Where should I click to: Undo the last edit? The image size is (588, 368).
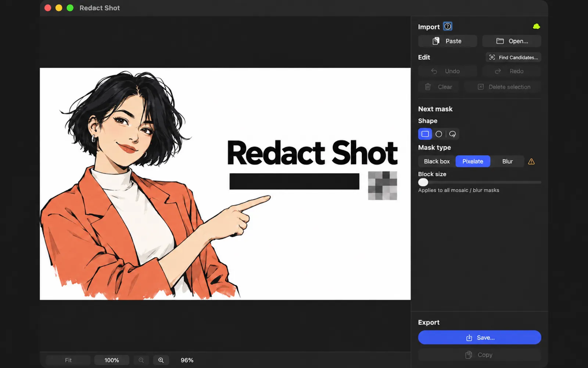click(x=448, y=71)
